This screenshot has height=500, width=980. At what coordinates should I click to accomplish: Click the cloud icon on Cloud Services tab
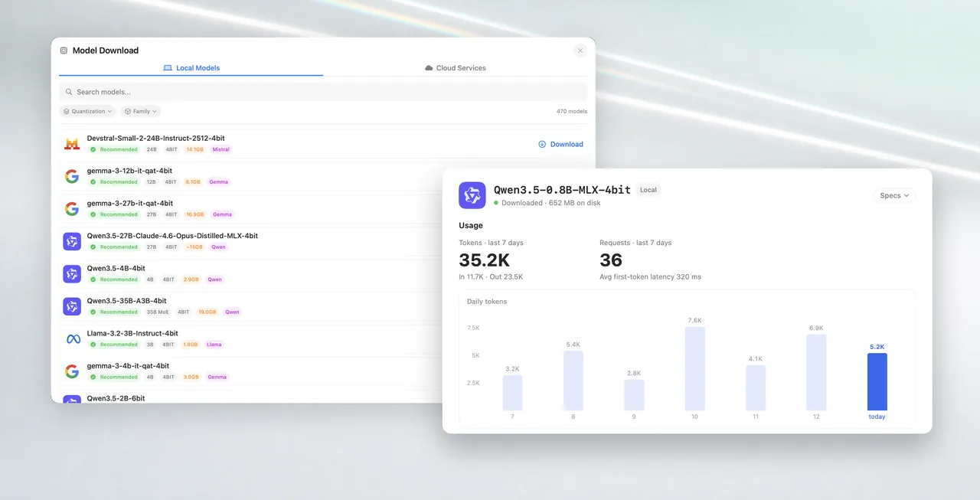tap(429, 68)
